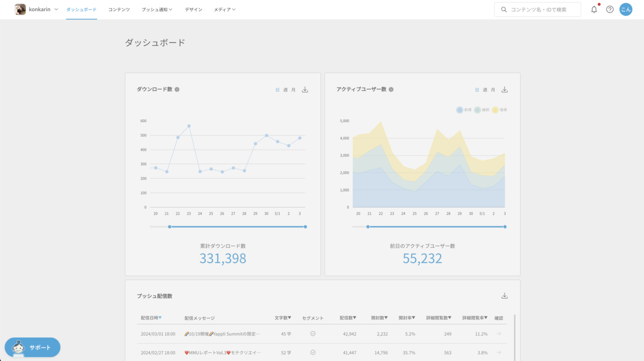
Task: Sort by 文字数 column
Action: tap(283, 318)
